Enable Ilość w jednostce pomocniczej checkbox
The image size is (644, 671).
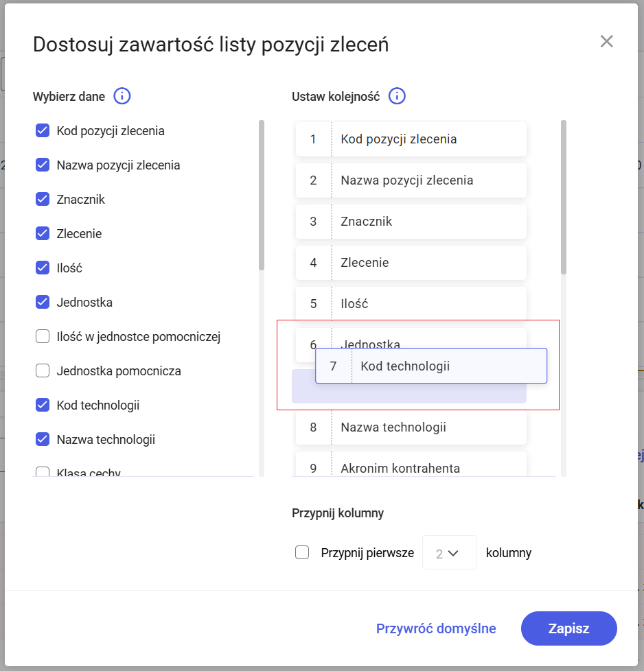43,336
